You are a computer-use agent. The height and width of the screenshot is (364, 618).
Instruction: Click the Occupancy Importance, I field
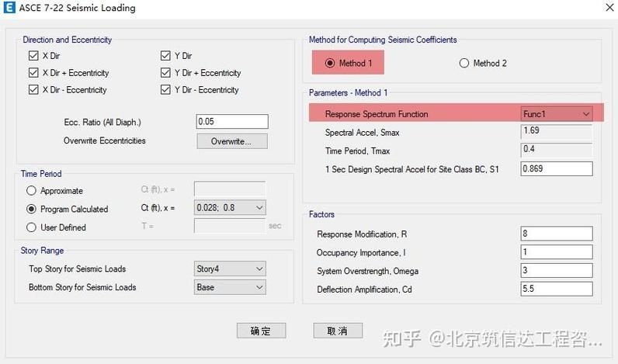coord(557,252)
